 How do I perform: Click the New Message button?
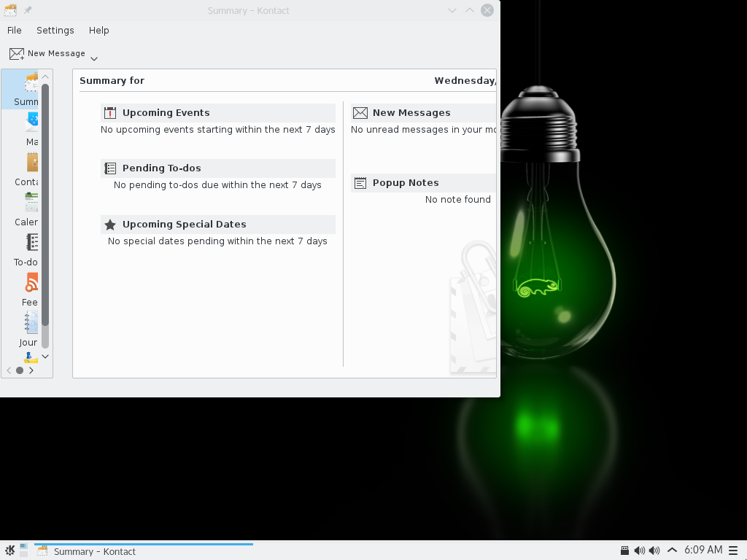tap(47, 54)
